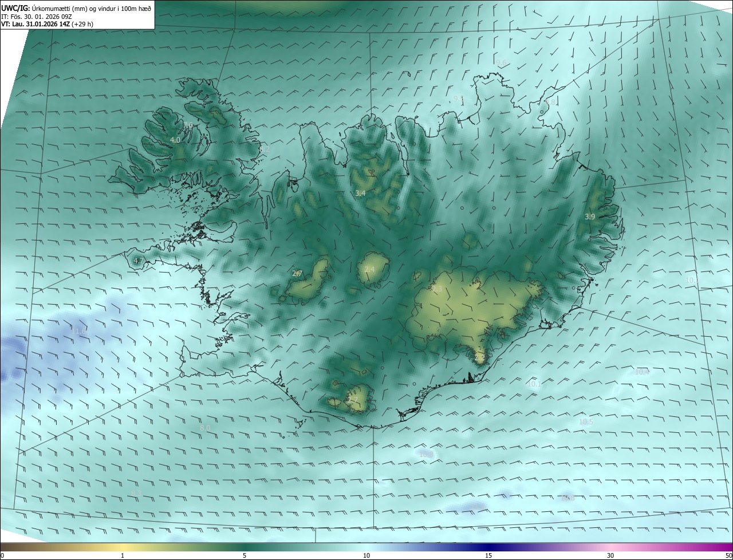733x560 pixels.
Task: Click the '2.3' value on the map
Action: click(437, 290)
